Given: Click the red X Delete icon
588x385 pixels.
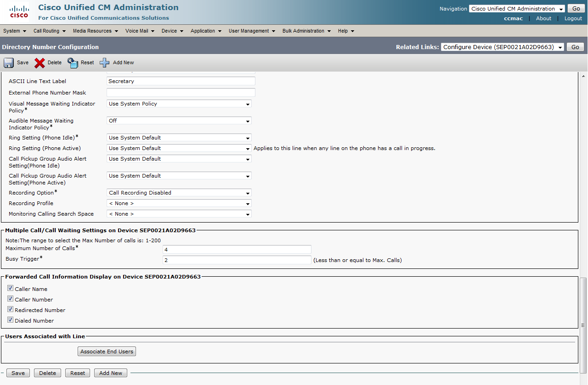Looking at the screenshot, I should tap(40, 63).
